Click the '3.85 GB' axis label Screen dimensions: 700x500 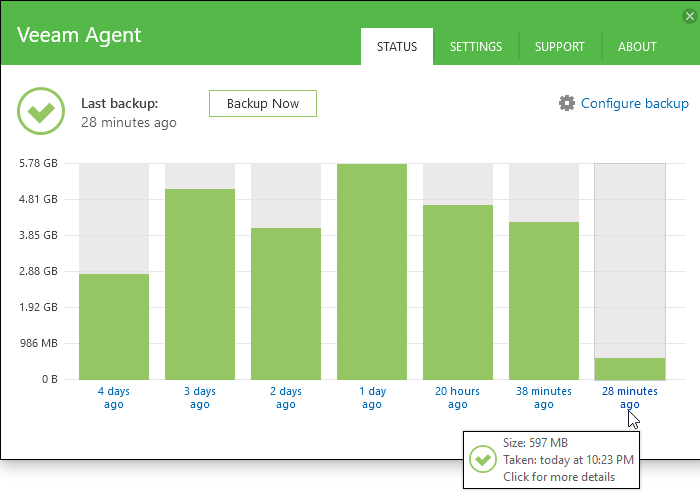38,235
